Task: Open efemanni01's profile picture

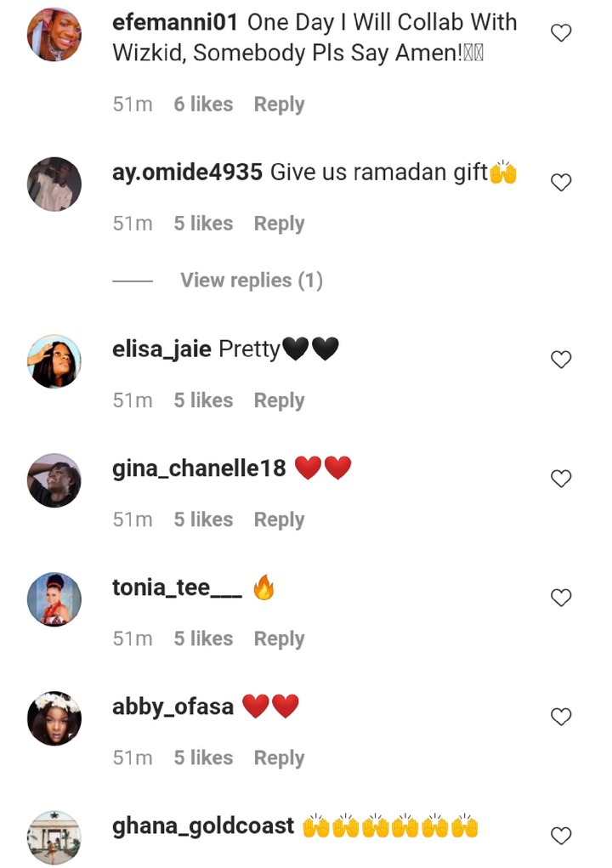Action: (54, 34)
